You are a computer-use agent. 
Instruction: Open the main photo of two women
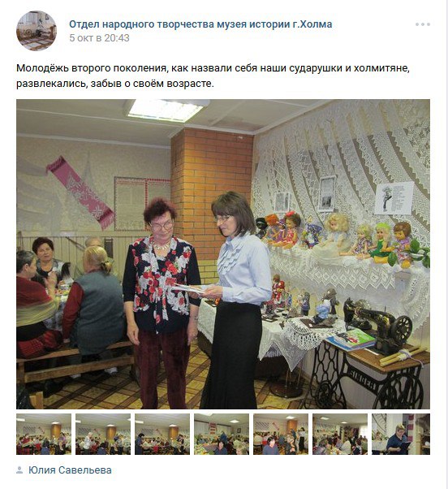coord(223,254)
